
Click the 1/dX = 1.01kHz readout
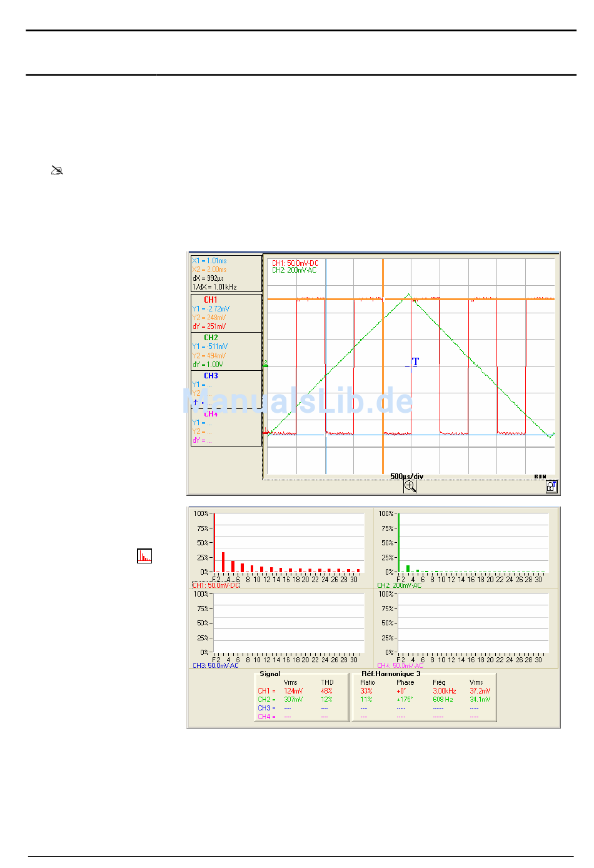pos(214,287)
